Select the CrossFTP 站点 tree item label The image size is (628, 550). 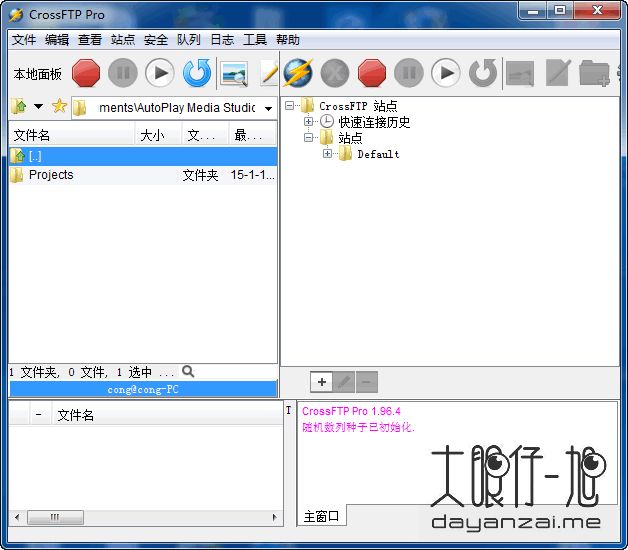point(358,106)
